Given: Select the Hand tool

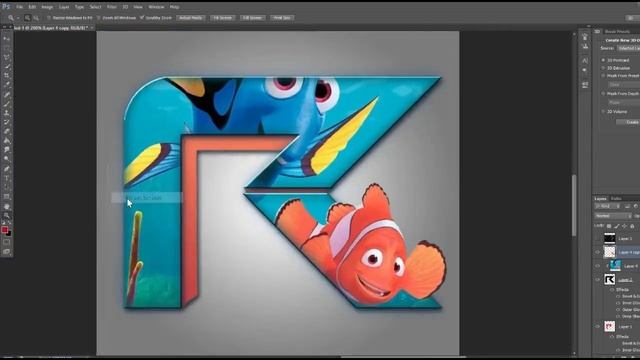Looking at the screenshot, I should point(7,206).
